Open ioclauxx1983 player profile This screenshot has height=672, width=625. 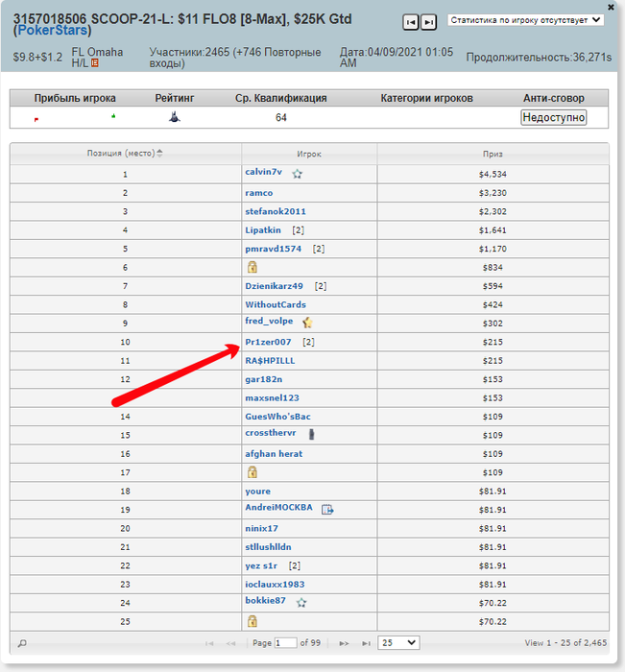tap(275, 584)
